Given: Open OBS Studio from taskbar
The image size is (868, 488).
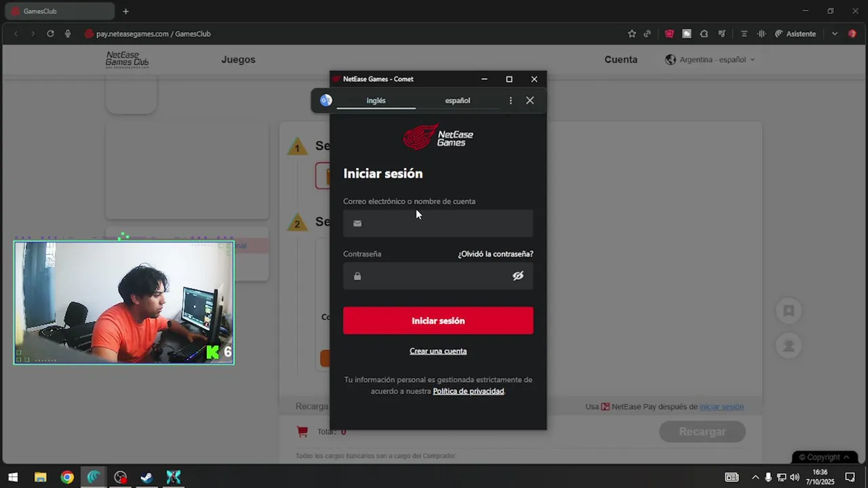Looking at the screenshot, I should [x=120, y=477].
